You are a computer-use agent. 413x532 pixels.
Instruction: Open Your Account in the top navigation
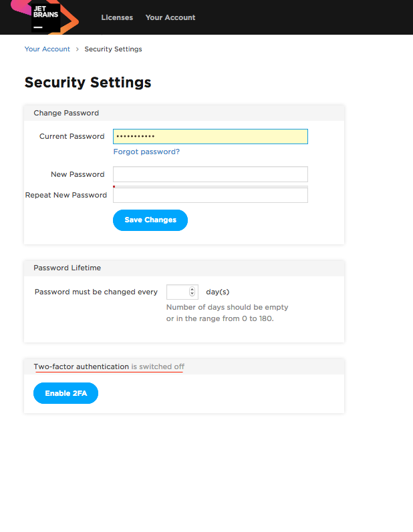pyautogui.click(x=170, y=17)
